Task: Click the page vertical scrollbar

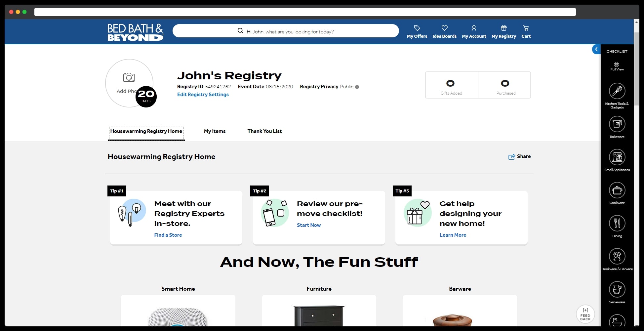Action: pyautogui.click(x=636, y=69)
